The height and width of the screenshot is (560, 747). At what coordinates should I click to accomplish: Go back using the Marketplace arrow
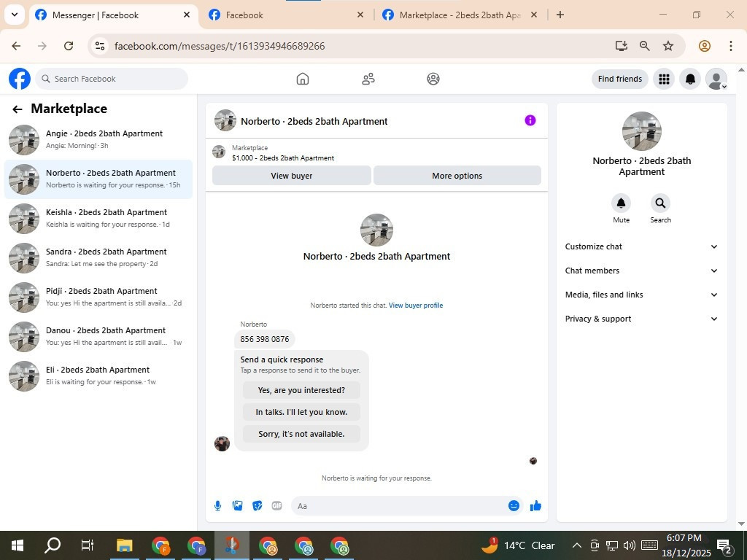(18, 109)
